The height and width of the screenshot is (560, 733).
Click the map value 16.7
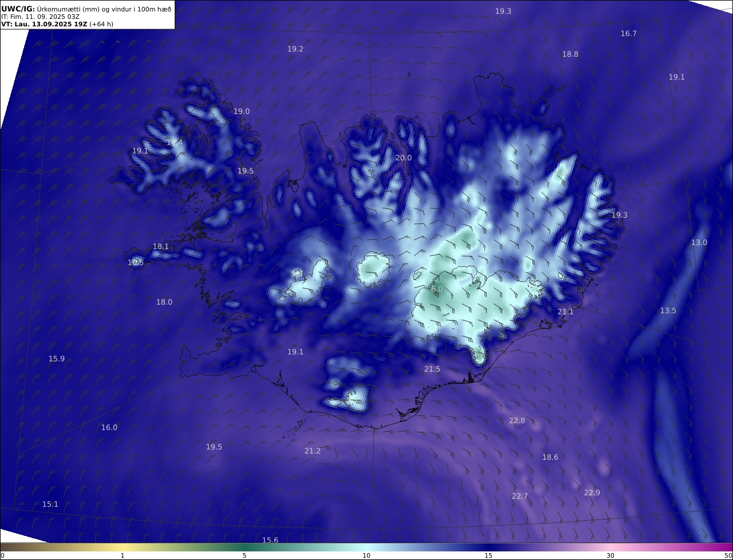coord(629,34)
